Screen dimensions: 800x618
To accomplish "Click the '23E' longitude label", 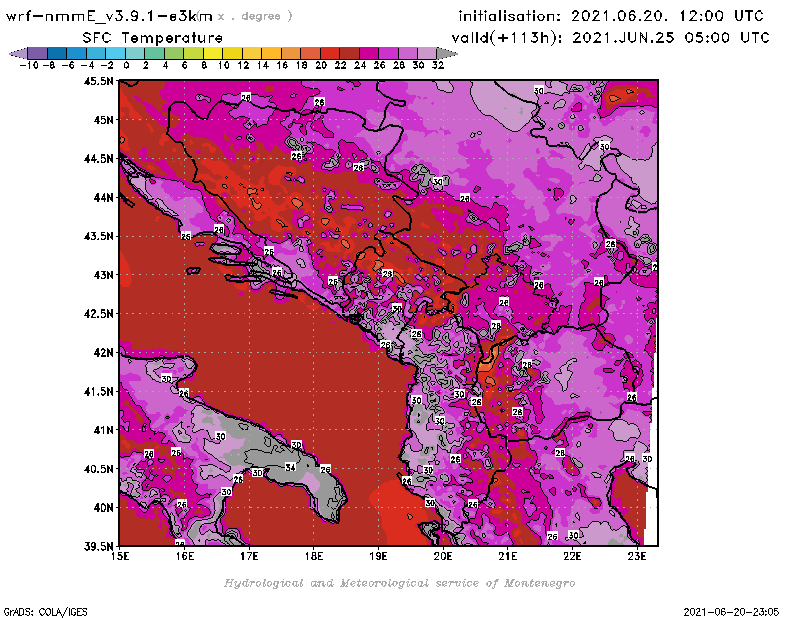I will click(x=637, y=556).
